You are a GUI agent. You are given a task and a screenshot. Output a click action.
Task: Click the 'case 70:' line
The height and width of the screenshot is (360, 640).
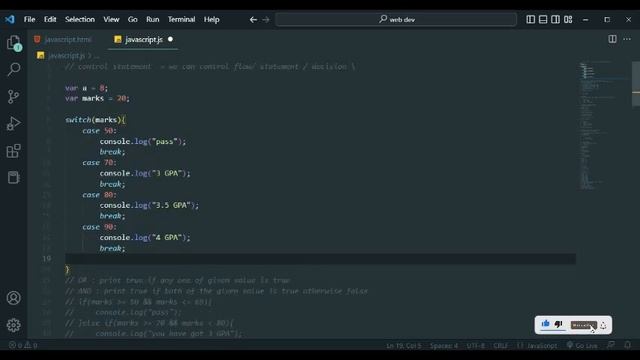[99, 162]
